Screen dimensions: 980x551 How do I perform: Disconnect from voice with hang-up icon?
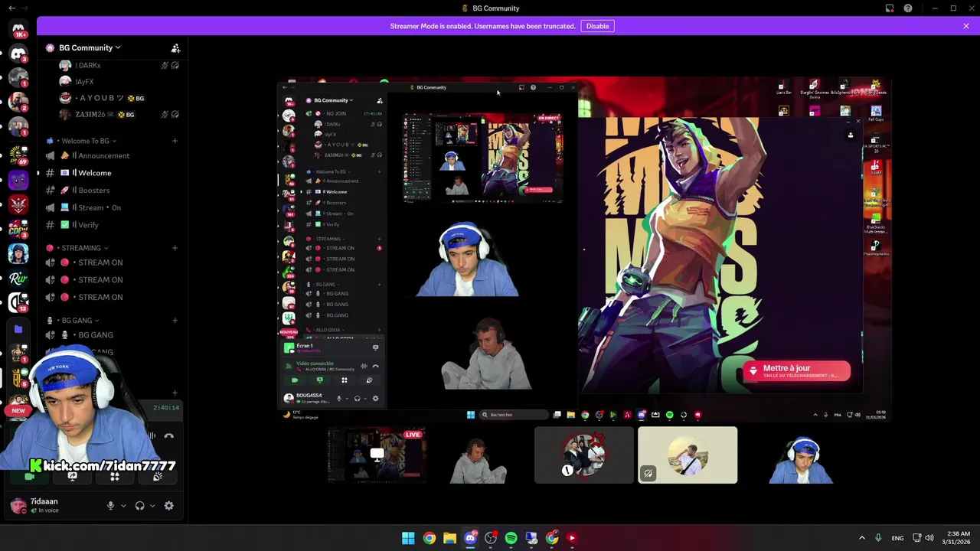(168, 436)
